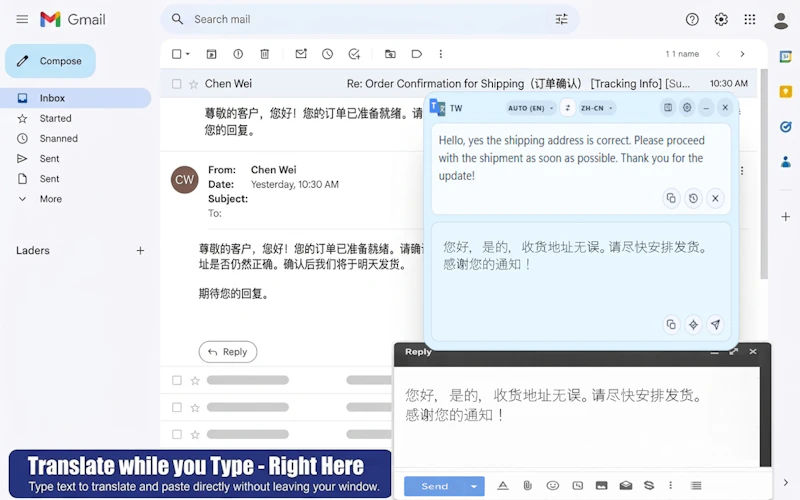800x500 pixels.
Task: Open the first Sent item with arrow icon
Action: click(49, 159)
